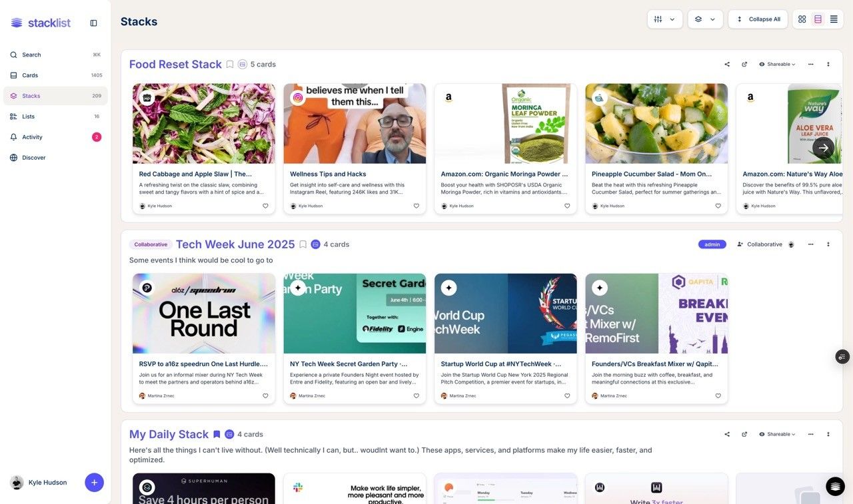Click Amazon icon on Moringa Powder card
This screenshot has height=504, width=853.
[x=449, y=97]
